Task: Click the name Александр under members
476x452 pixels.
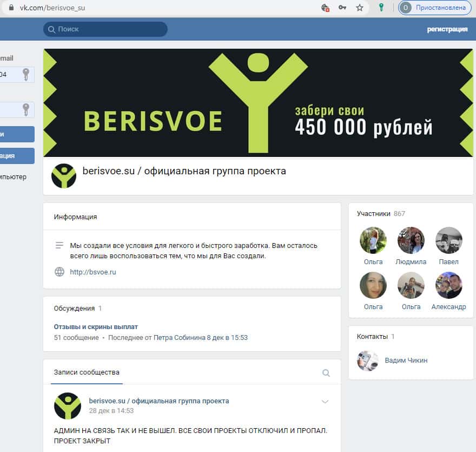Action: pyautogui.click(x=448, y=307)
